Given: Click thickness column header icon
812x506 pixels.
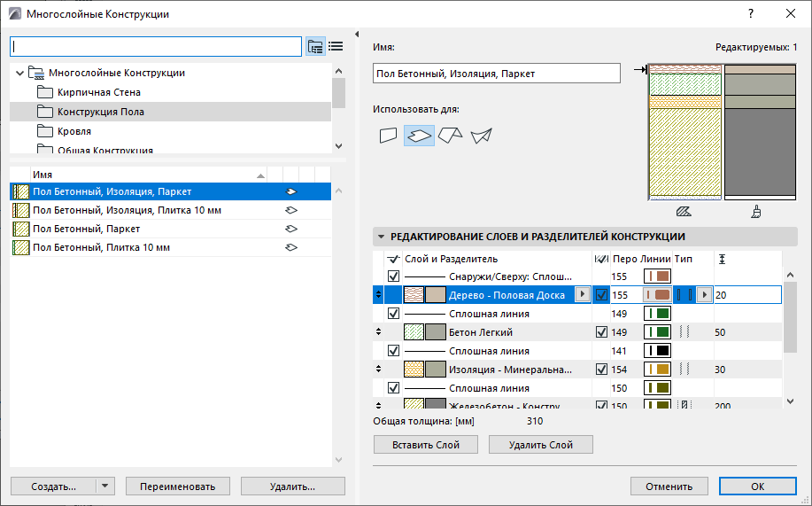Looking at the screenshot, I should (x=722, y=259).
